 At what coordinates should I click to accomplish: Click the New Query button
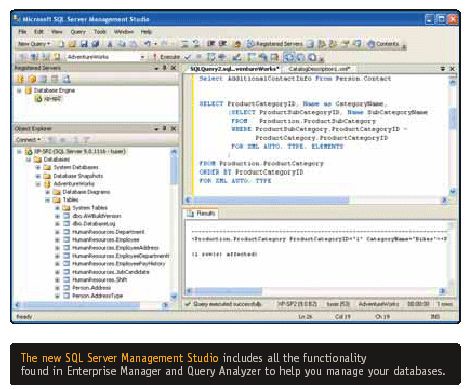tap(34, 44)
